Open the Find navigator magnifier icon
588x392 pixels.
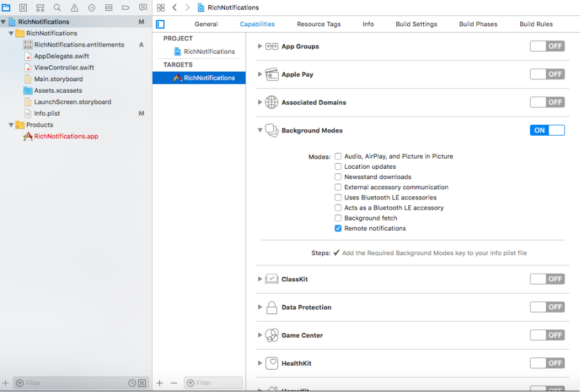[57, 8]
